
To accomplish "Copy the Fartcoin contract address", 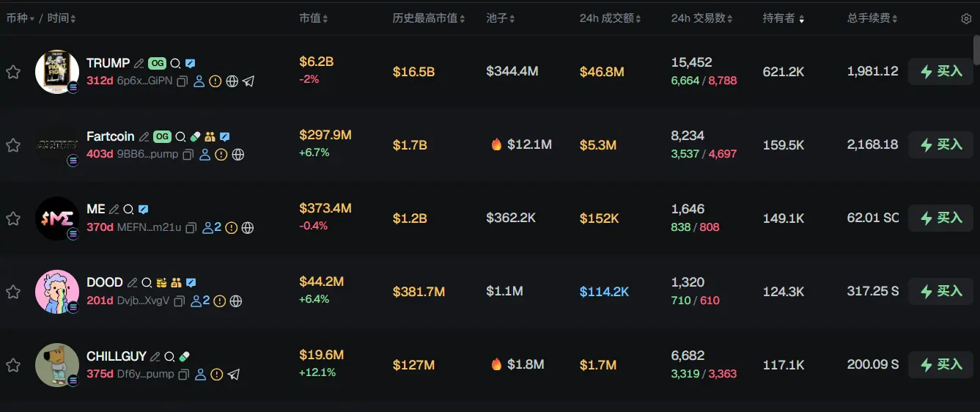I will click(188, 155).
